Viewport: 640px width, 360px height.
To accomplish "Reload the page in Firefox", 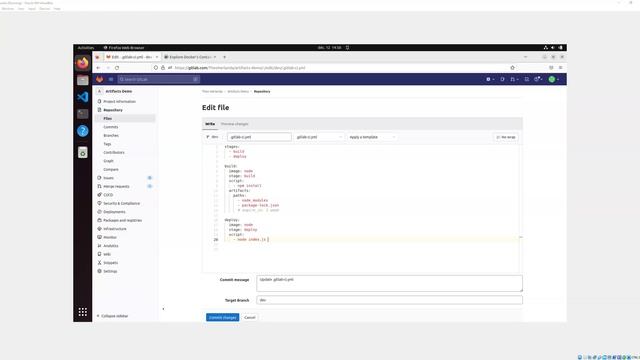I will click(x=117, y=68).
